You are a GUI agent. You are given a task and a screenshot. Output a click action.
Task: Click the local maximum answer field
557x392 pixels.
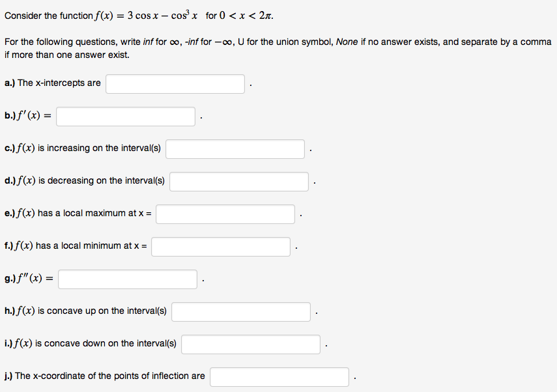coord(225,214)
